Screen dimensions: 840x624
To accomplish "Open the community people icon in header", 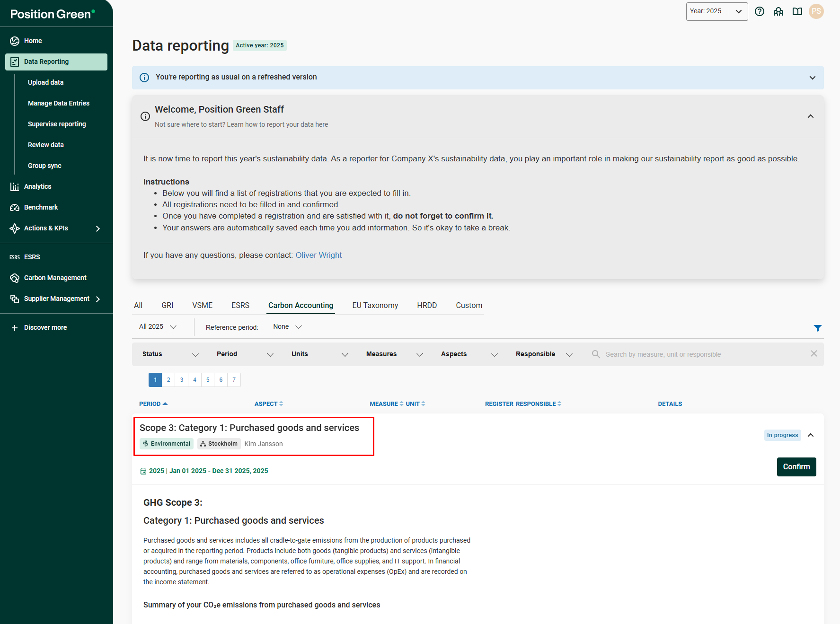I will (778, 11).
